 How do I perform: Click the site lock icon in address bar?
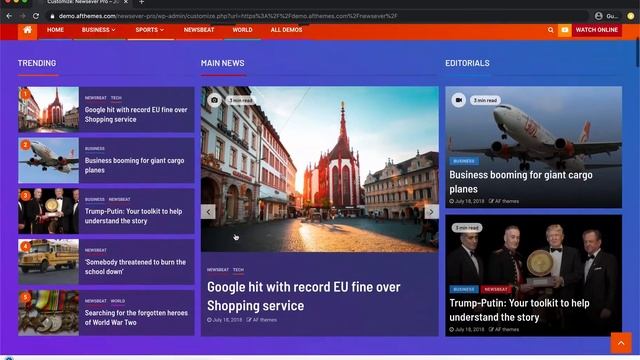52,16
